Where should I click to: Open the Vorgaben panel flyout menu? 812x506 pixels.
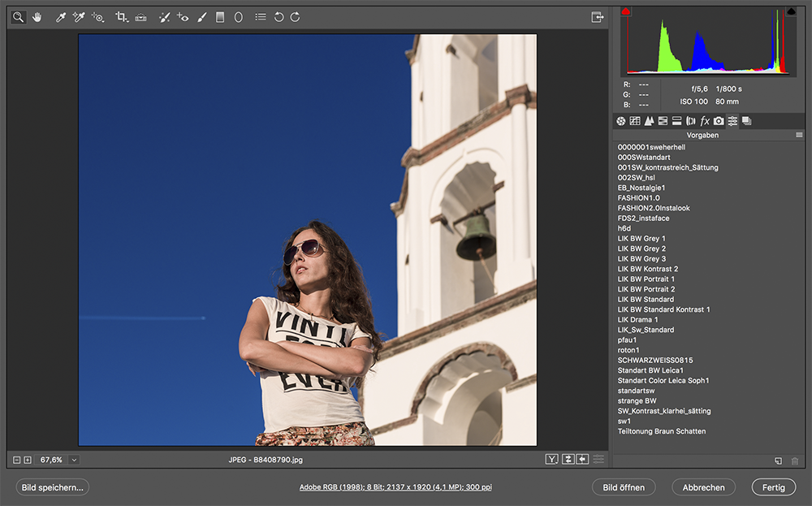pos(799,135)
